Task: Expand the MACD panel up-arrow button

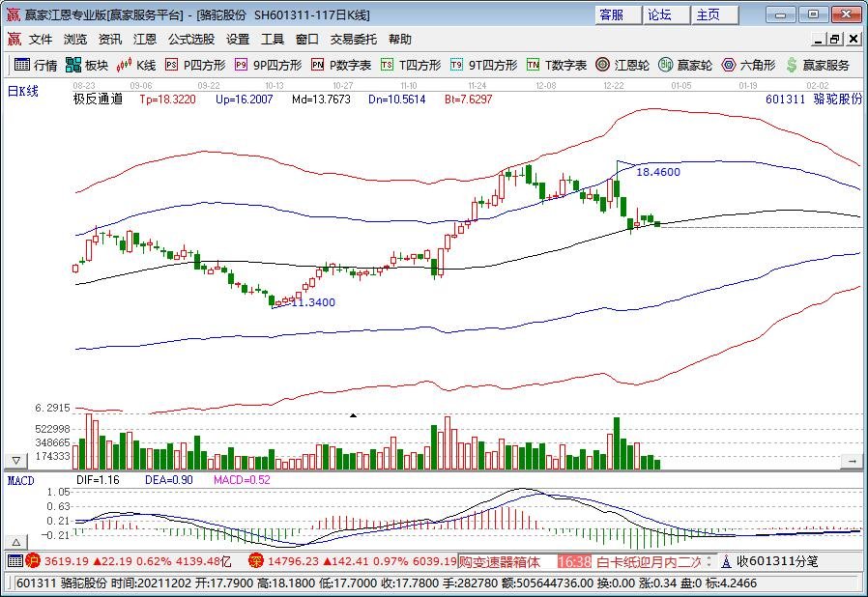Action: [x=16, y=542]
